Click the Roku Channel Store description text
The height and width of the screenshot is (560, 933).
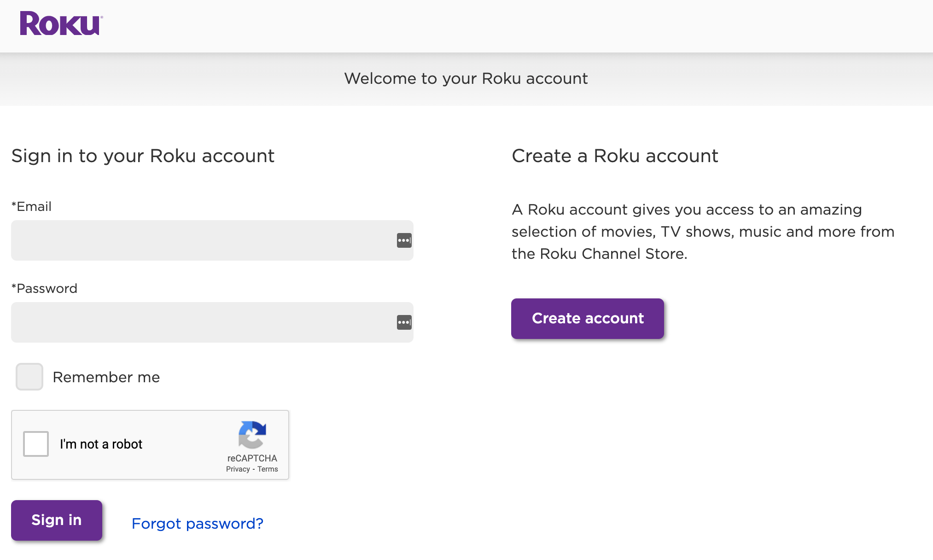tap(703, 232)
